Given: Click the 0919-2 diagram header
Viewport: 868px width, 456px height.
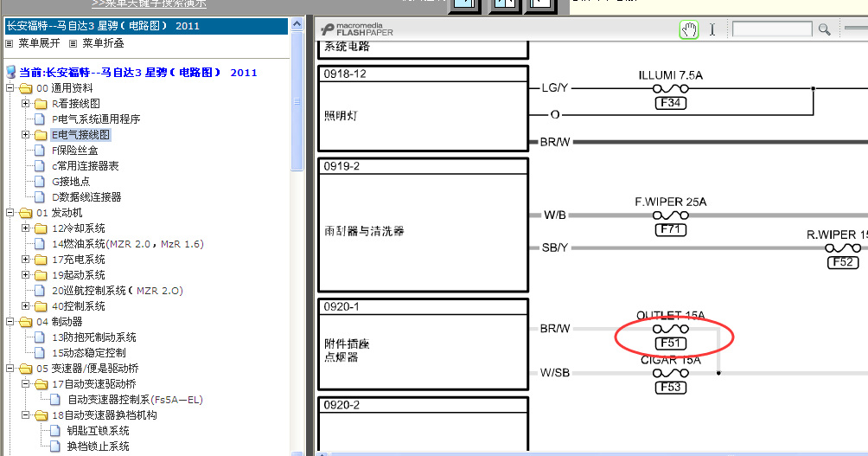Looking at the screenshot, I should coord(424,166).
